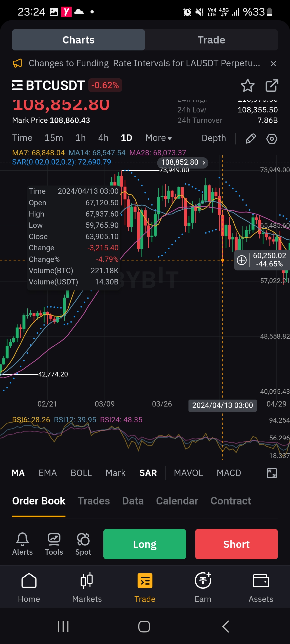Tap the Volume(USDT) 14.30B row
290x644 pixels.
click(74, 282)
